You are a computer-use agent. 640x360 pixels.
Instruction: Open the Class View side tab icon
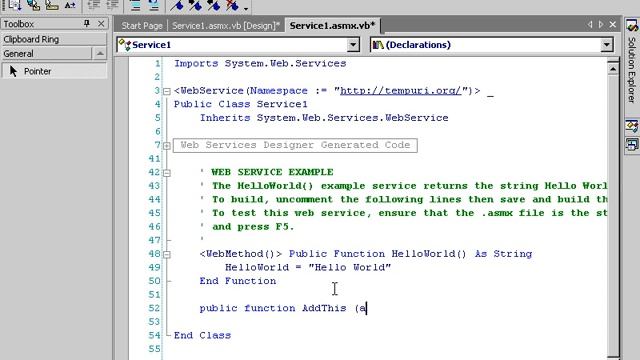coord(632,126)
